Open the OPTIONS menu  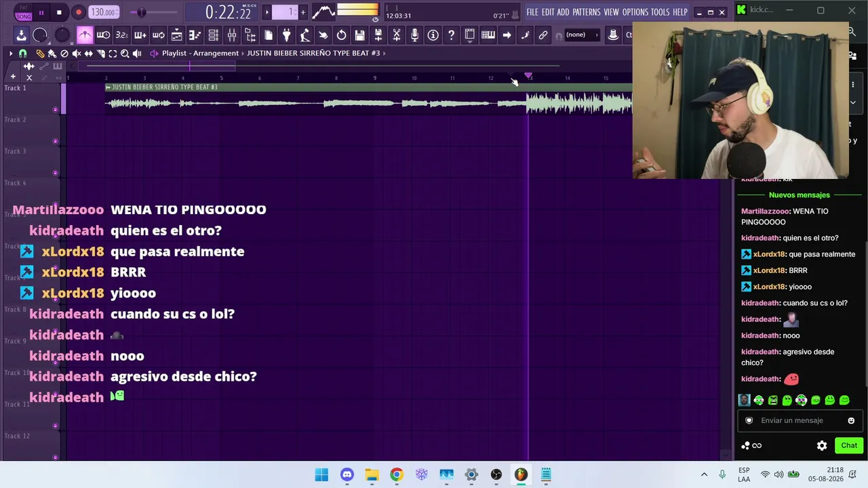(635, 12)
